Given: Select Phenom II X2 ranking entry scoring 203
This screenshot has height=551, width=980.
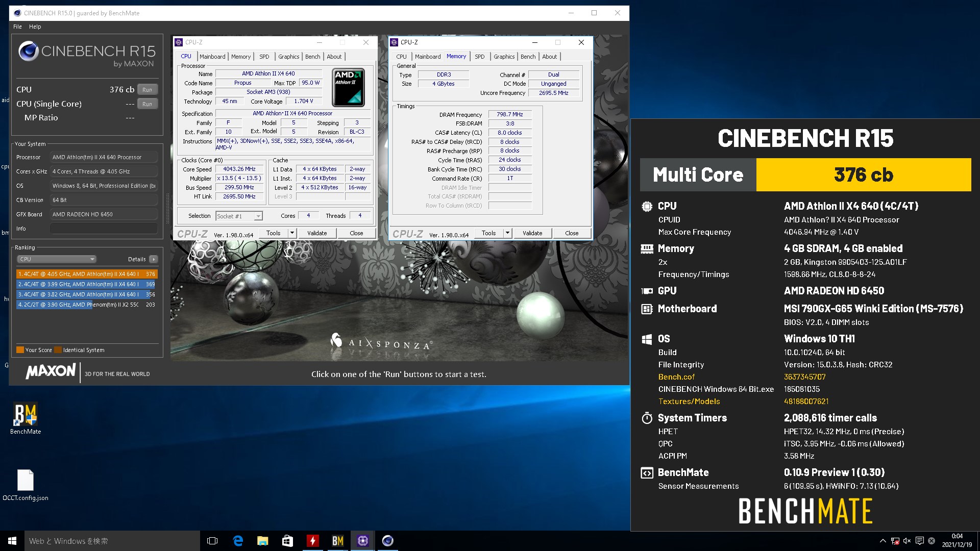Looking at the screenshot, I should (87, 305).
